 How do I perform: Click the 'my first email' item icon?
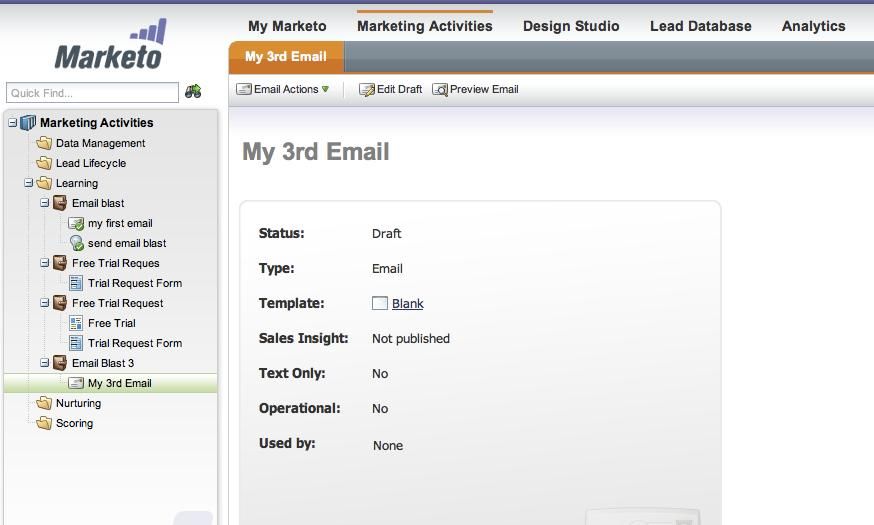[x=76, y=223]
